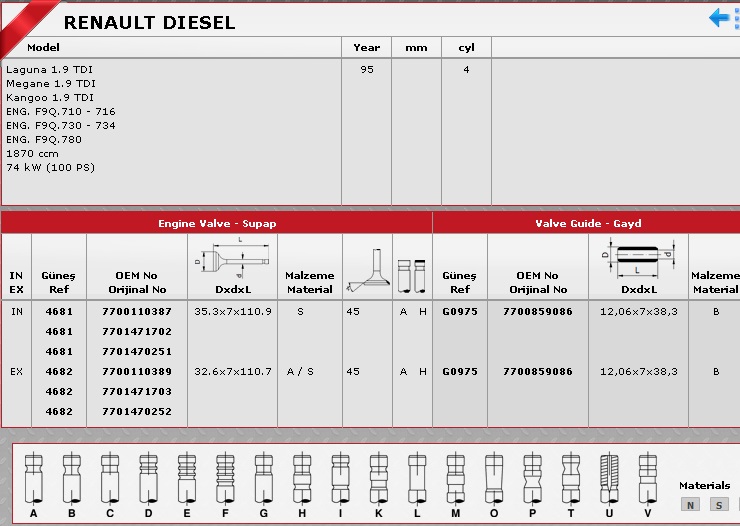Click the engine valve dimension diagram
Image resolution: width=740 pixels, height=526 pixels.
[231, 260]
